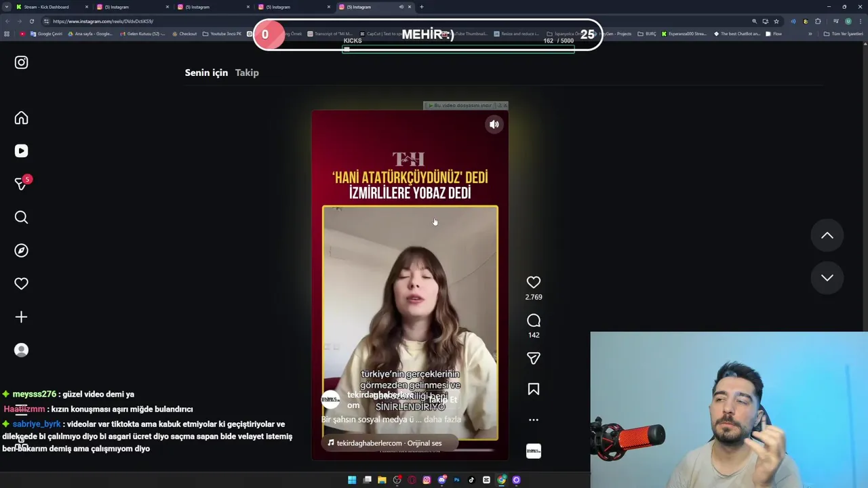Bookmark this page with star icon
The image size is (868, 488).
(x=776, y=21)
